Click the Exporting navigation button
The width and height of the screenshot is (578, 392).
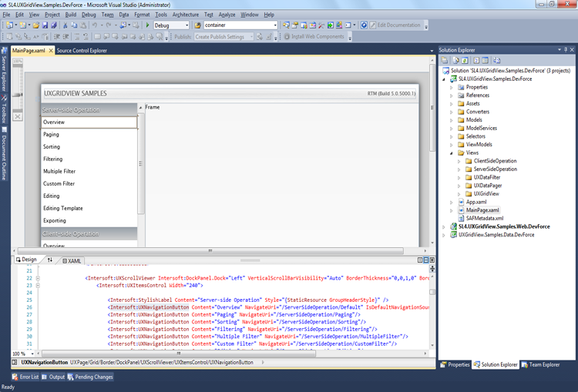(x=89, y=220)
